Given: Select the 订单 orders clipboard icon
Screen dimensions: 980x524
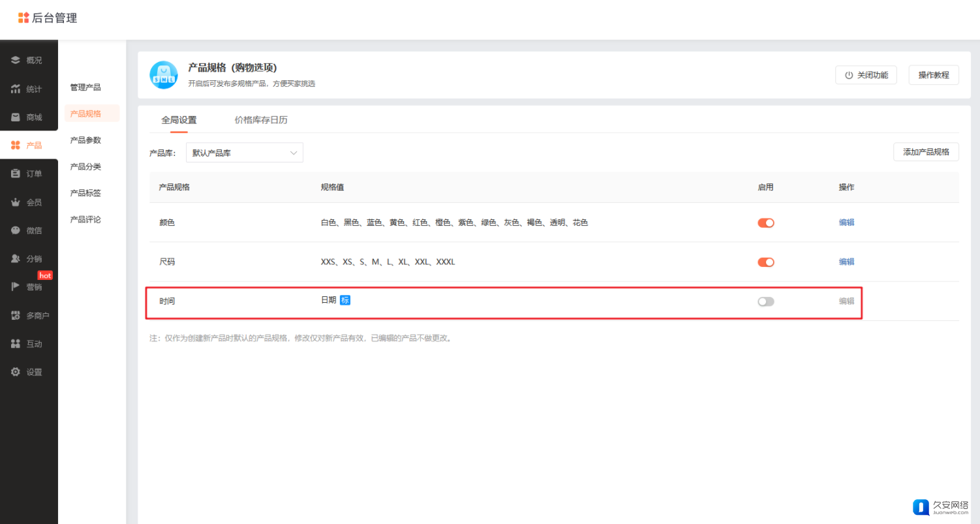Looking at the screenshot, I should pos(16,174).
